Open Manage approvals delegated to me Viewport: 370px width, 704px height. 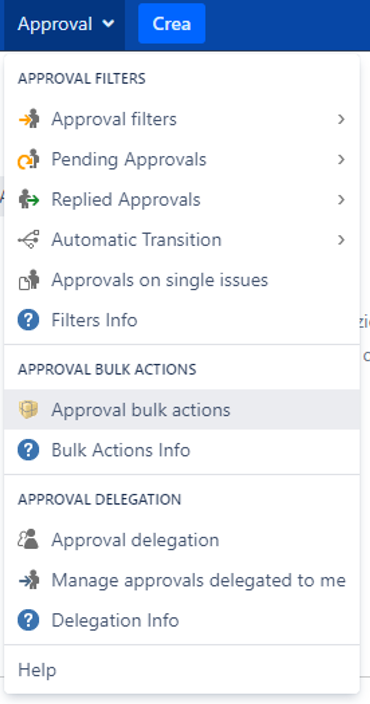tap(182, 580)
